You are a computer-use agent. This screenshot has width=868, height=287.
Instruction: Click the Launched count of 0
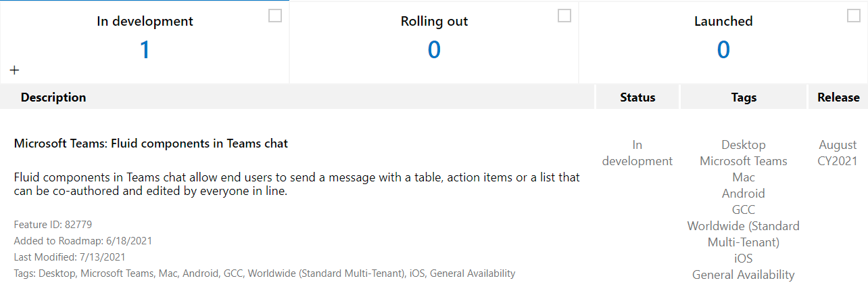coord(723,49)
